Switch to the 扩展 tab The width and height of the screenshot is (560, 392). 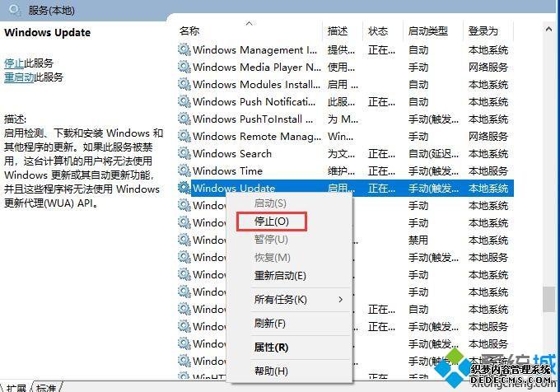tap(16, 388)
